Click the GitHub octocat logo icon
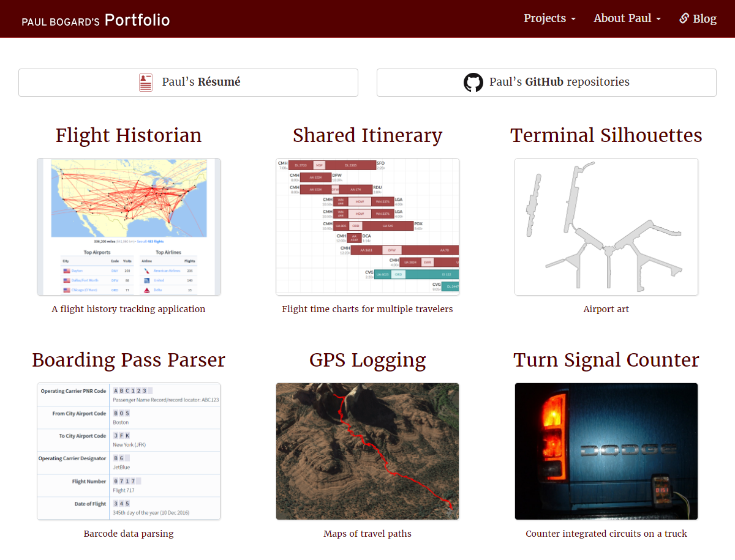The image size is (735, 560). click(473, 83)
